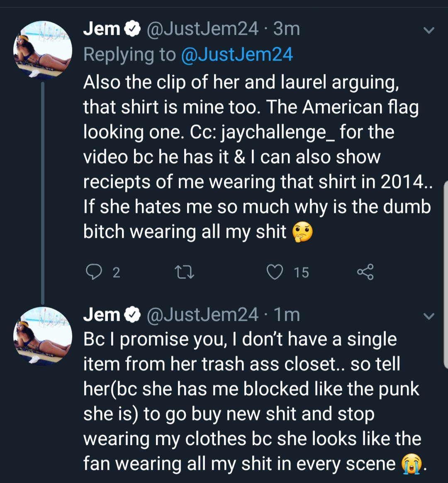The image size is (448, 483).
Task: Open Jem's profile picture on second tweet
Action: [43, 336]
